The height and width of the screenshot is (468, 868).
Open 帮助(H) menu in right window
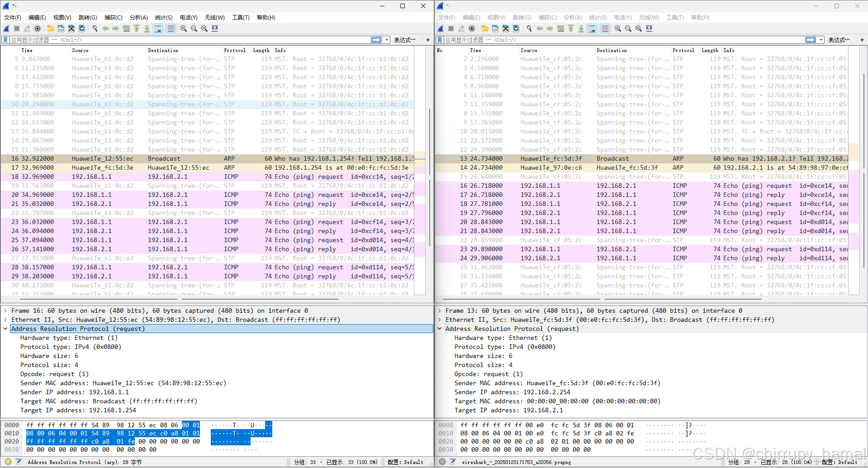[x=700, y=18]
